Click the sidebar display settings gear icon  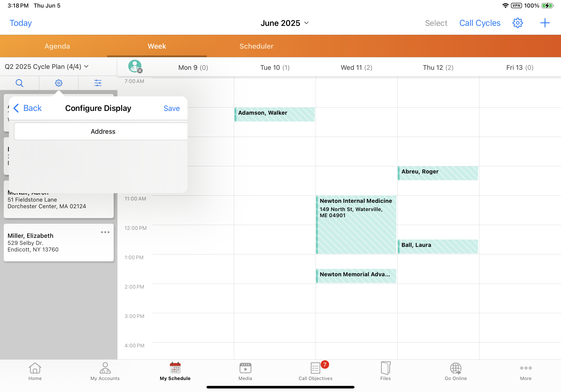59,83
